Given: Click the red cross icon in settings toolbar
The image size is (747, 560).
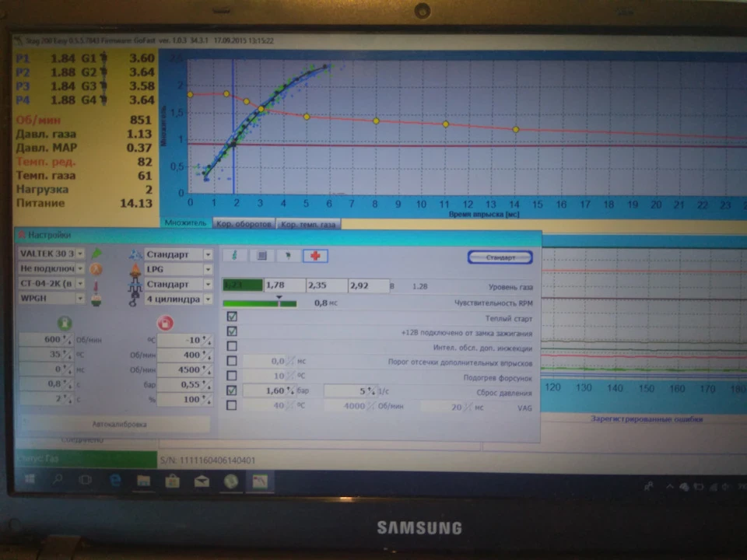Looking at the screenshot, I should click(315, 256).
